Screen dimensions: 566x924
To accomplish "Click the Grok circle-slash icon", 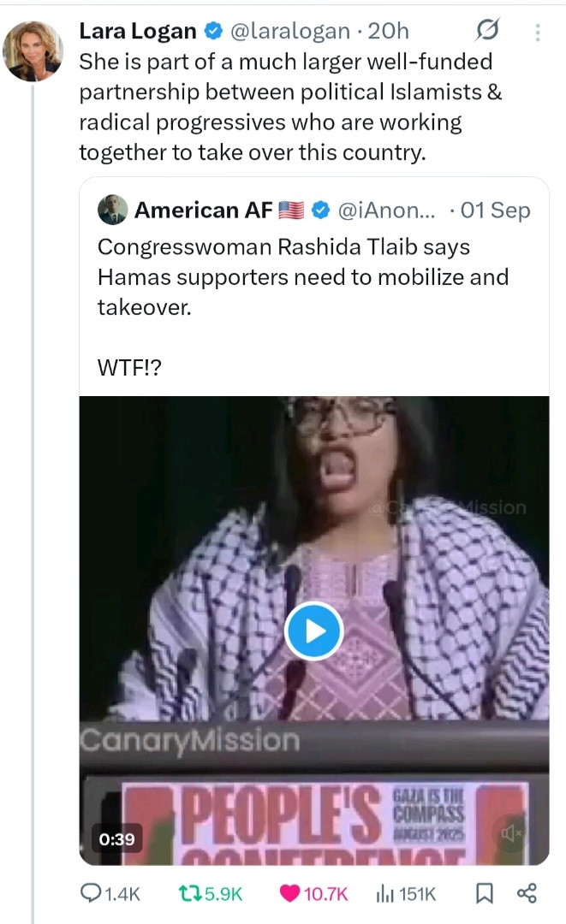I will click(x=486, y=33).
